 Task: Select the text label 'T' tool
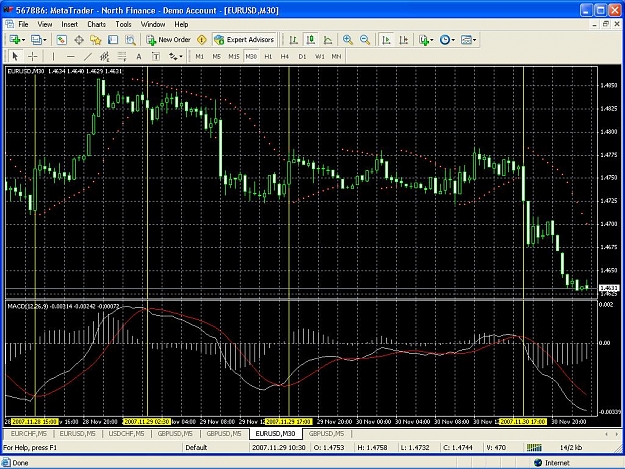[x=156, y=57]
